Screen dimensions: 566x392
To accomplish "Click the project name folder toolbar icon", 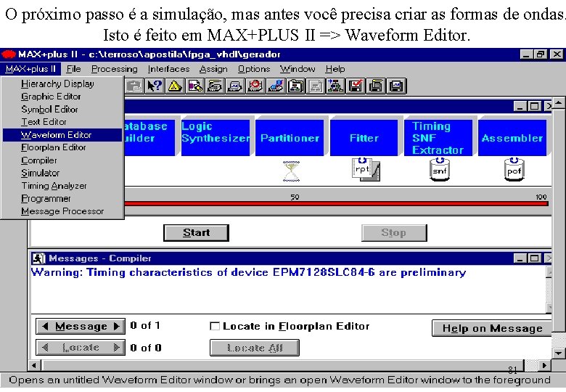I will tap(296, 86).
